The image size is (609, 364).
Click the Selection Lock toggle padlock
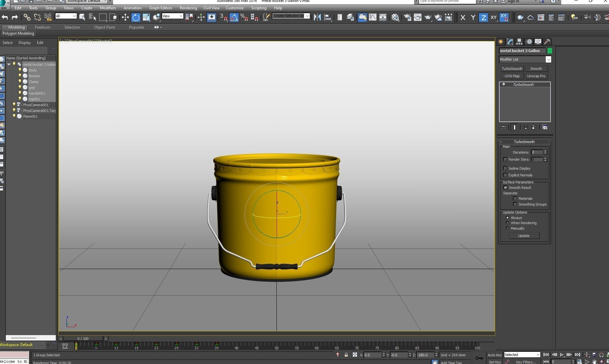pos(346,355)
